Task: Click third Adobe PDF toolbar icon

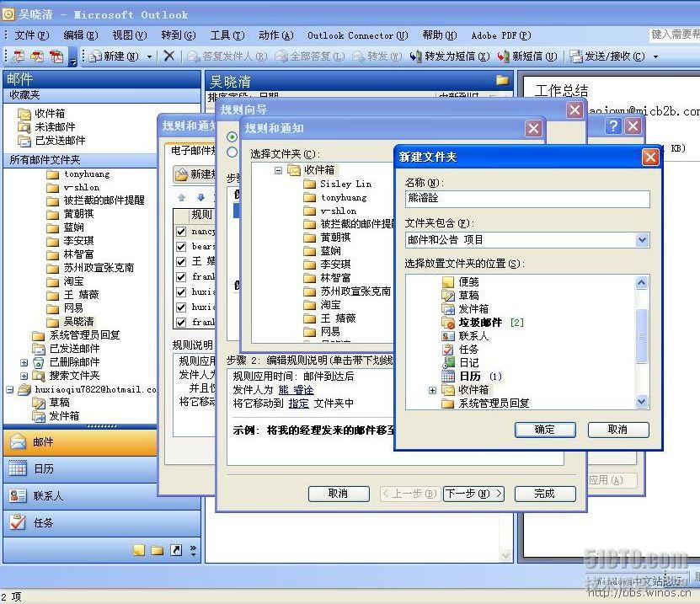Action: point(56,56)
